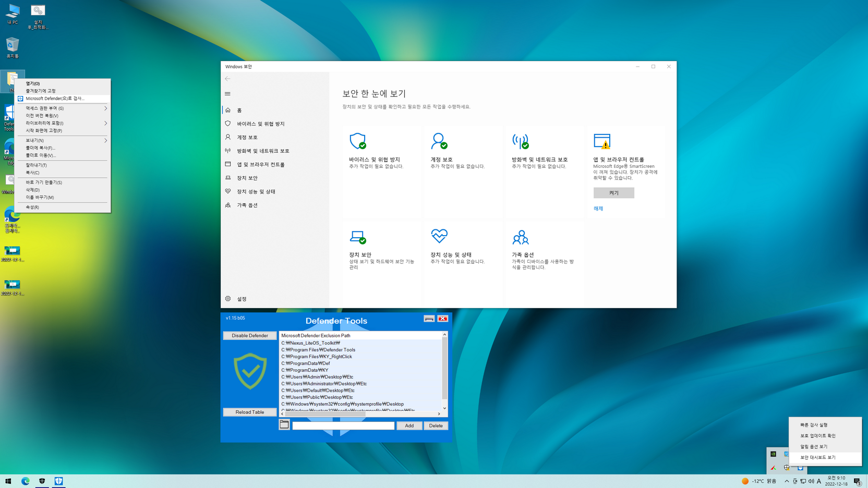
Task: Open the notification center icon
Action: pos(858,481)
